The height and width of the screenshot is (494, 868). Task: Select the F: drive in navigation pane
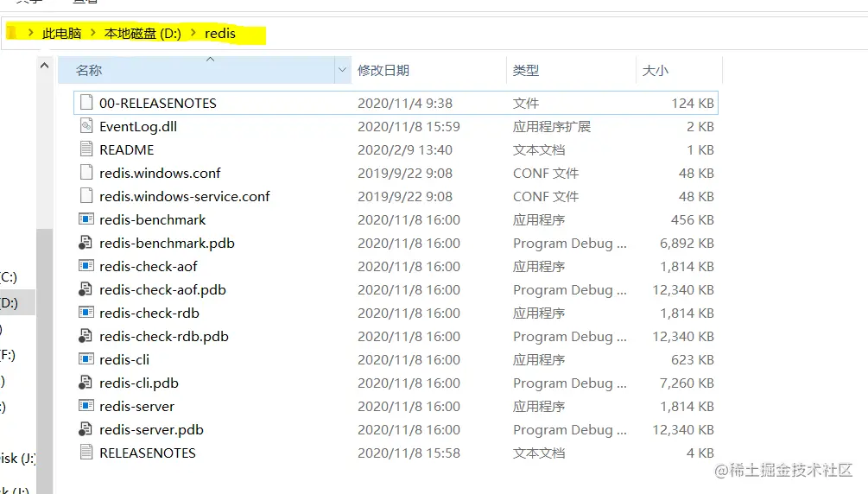point(8,354)
